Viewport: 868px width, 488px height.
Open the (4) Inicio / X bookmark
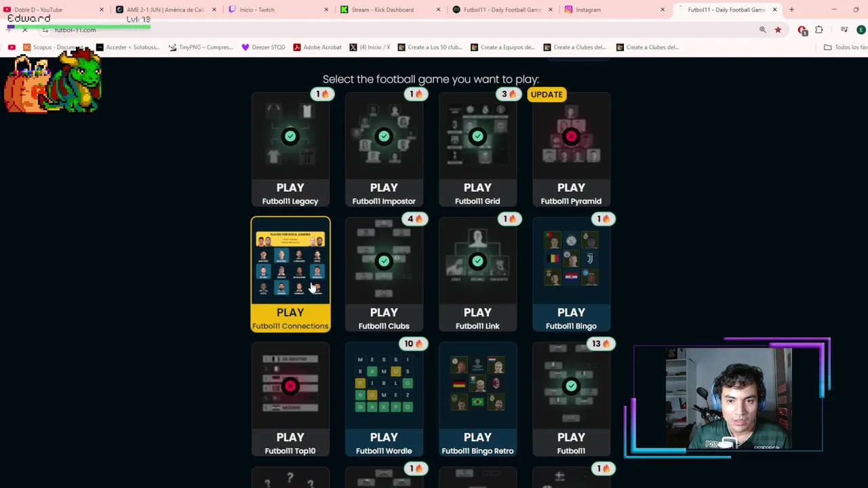point(369,47)
